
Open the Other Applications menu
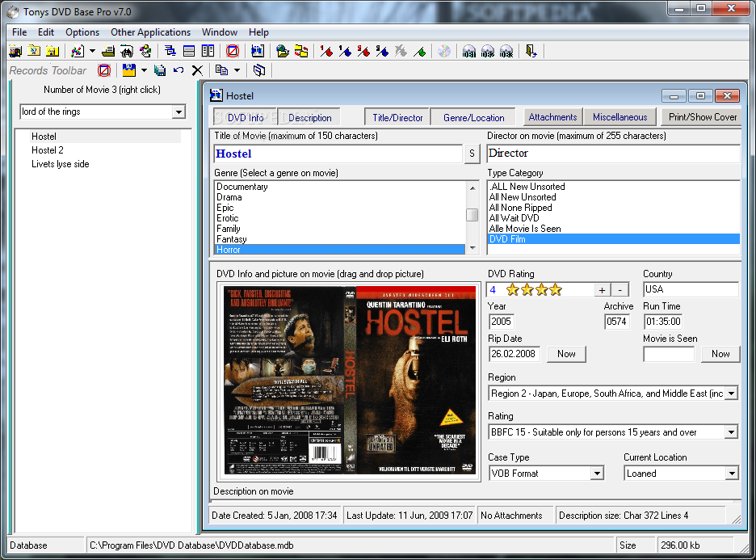(x=150, y=32)
